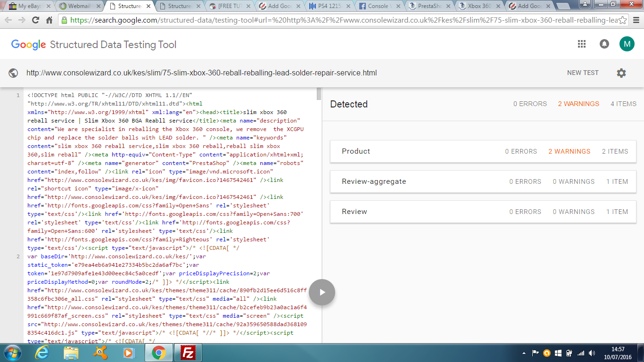Reload the current page

[x=35, y=20]
